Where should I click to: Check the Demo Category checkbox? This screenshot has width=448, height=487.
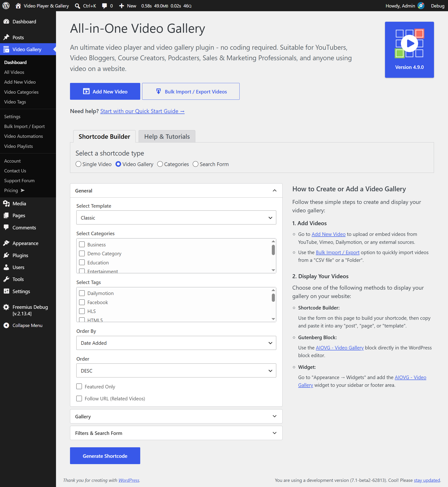pyautogui.click(x=82, y=253)
